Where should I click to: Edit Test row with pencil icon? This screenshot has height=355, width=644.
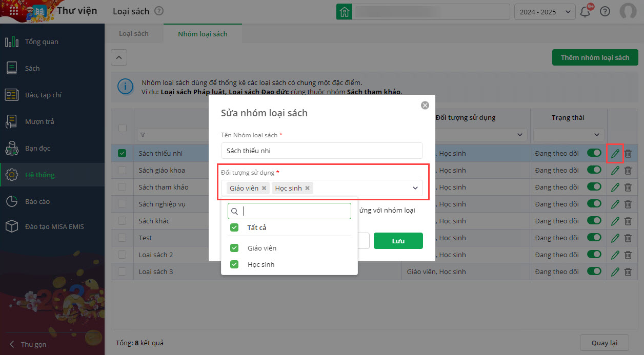[615, 238]
